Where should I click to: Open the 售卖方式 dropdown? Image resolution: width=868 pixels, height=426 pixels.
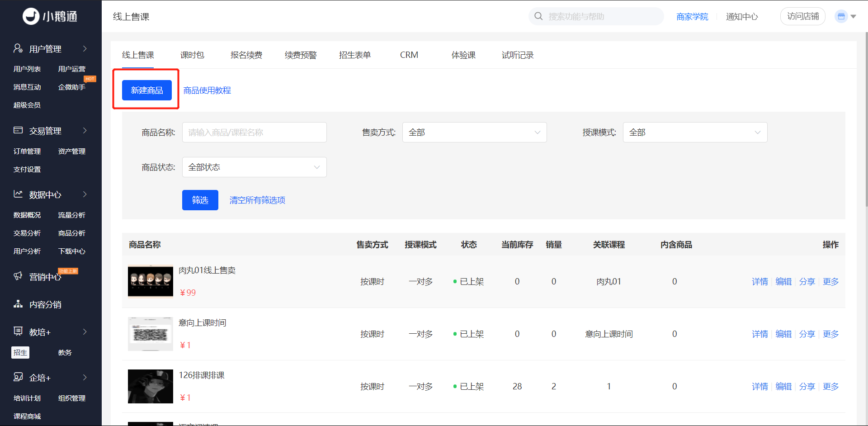(x=475, y=133)
